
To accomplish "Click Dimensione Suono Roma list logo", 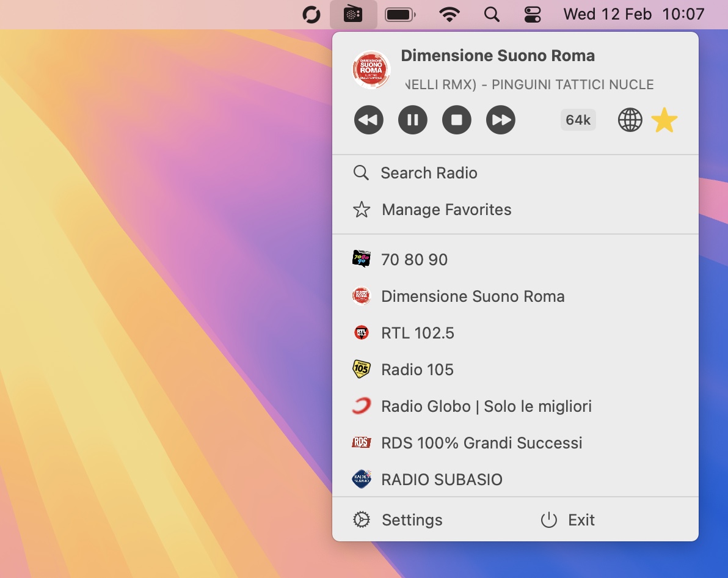I will pyautogui.click(x=361, y=296).
